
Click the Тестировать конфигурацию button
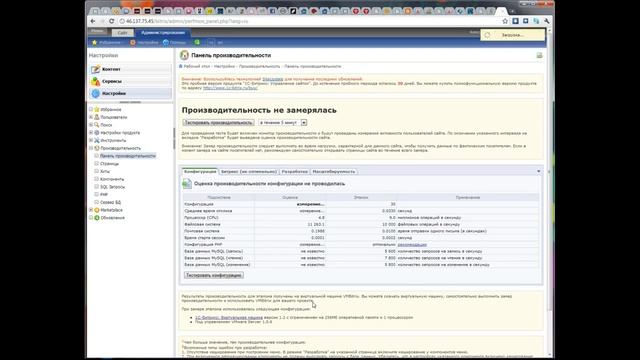214,275
